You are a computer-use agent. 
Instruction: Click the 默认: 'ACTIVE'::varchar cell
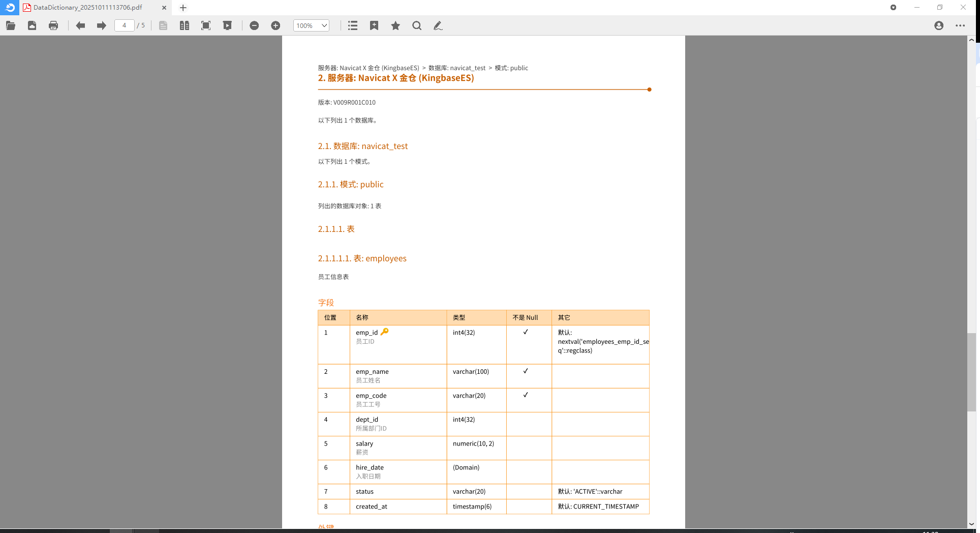pos(600,491)
